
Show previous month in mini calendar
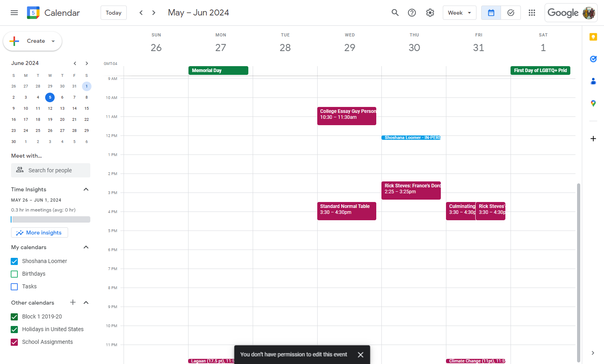75,63
